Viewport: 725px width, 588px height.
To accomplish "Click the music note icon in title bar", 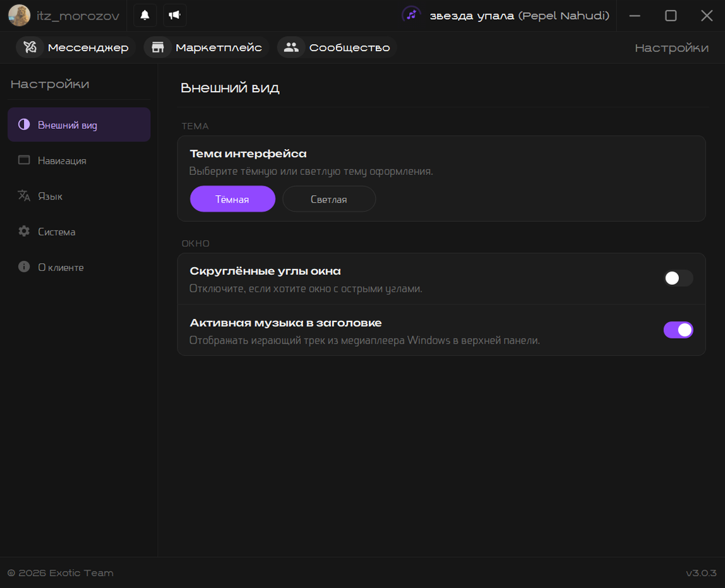I will tap(411, 15).
